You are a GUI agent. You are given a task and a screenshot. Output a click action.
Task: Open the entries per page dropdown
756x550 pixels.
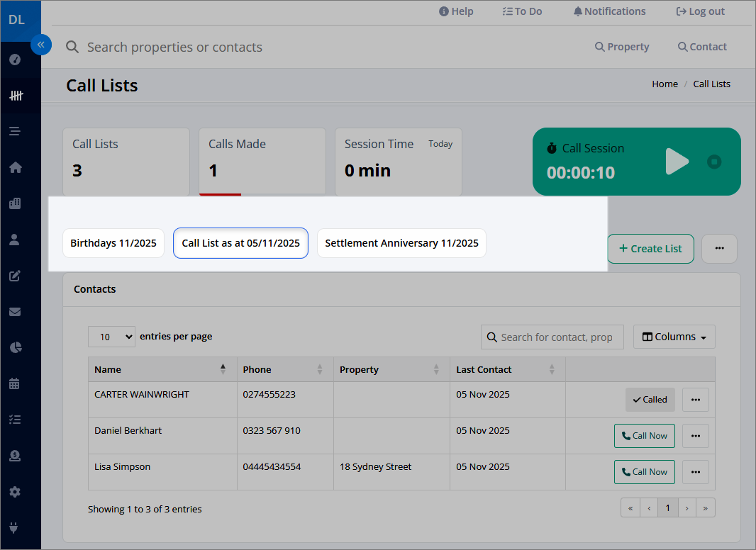pos(111,337)
